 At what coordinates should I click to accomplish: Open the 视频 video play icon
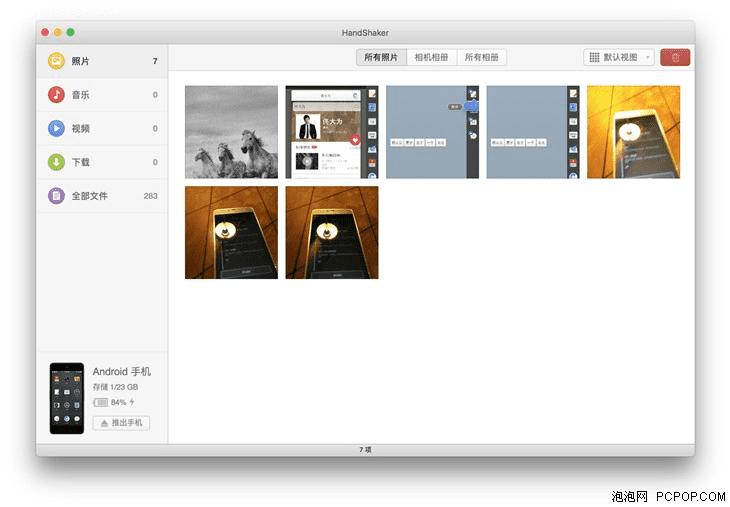56,128
